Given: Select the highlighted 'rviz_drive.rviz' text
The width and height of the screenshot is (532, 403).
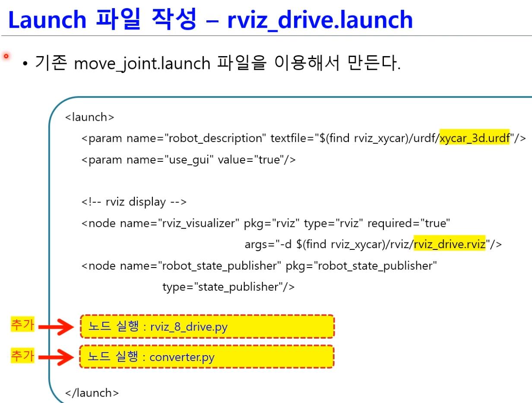Looking at the screenshot, I should click(x=450, y=244).
